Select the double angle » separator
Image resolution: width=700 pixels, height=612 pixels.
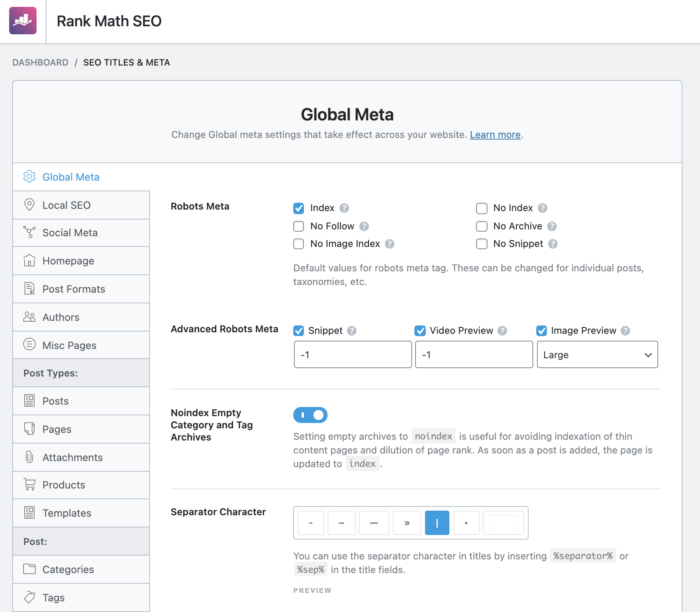(x=407, y=523)
